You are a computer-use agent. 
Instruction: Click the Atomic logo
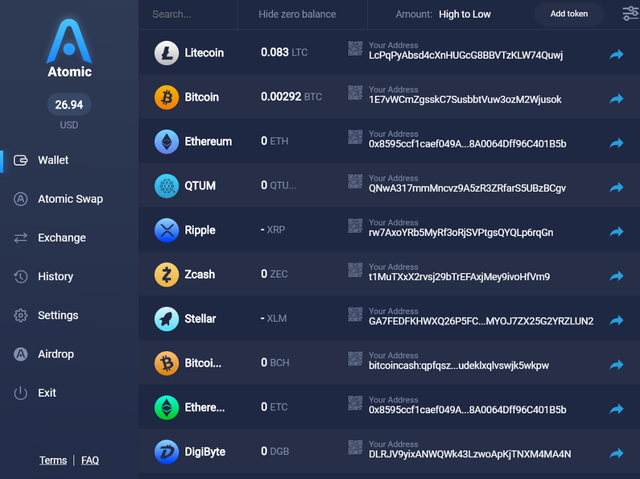coord(69,47)
